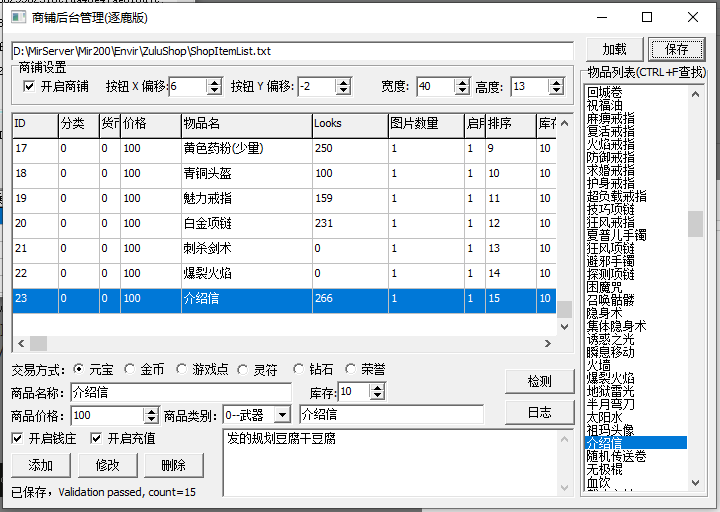Image resolution: width=720 pixels, height=512 pixels.
Task: Select the 刺杀剑术 table row
Action: pos(284,249)
